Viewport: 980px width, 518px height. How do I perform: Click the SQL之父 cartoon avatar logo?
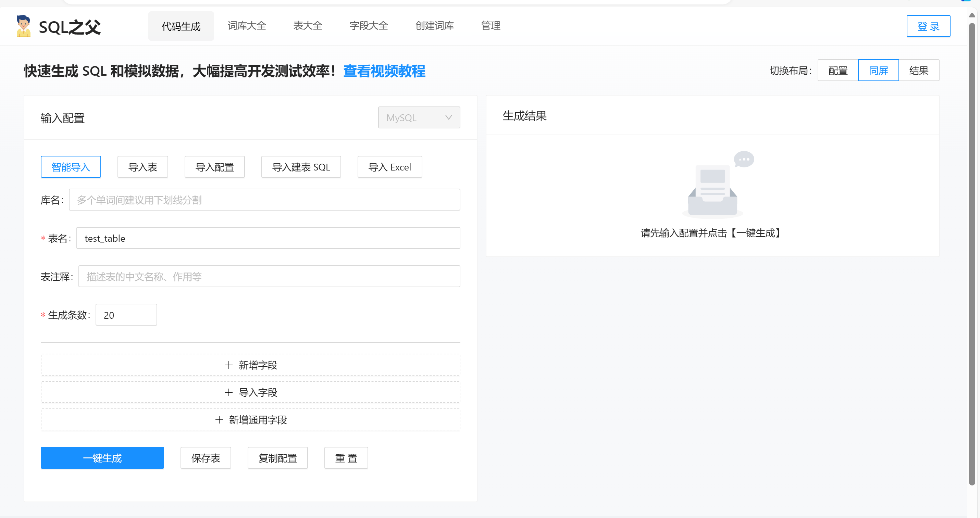[x=23, y=26]
